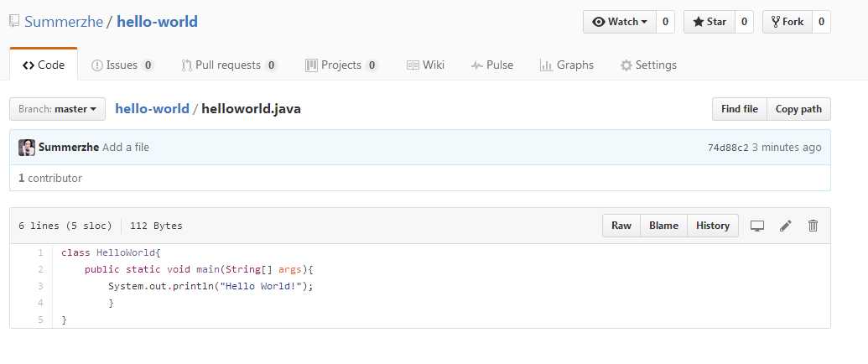Screen dimensions: 868x364
Task: Show the 1 contributor list
Action: click(x=49, y=179)
